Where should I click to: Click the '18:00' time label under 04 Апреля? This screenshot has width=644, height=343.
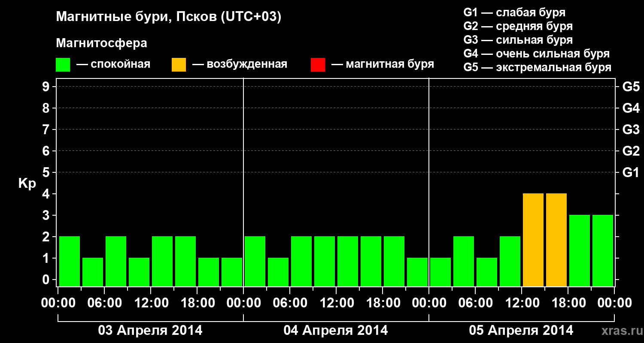pyautogui.click(x=383, y=303)
